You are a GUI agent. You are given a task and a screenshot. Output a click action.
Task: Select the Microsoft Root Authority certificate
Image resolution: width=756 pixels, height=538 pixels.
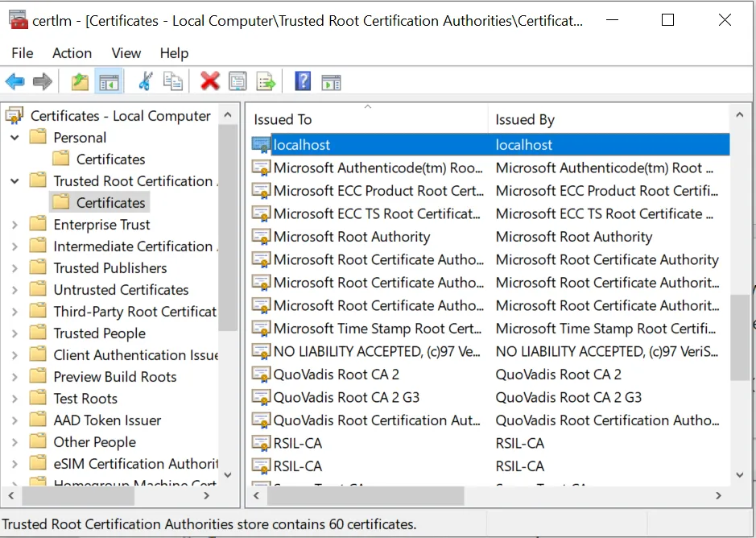pos(352,237)
